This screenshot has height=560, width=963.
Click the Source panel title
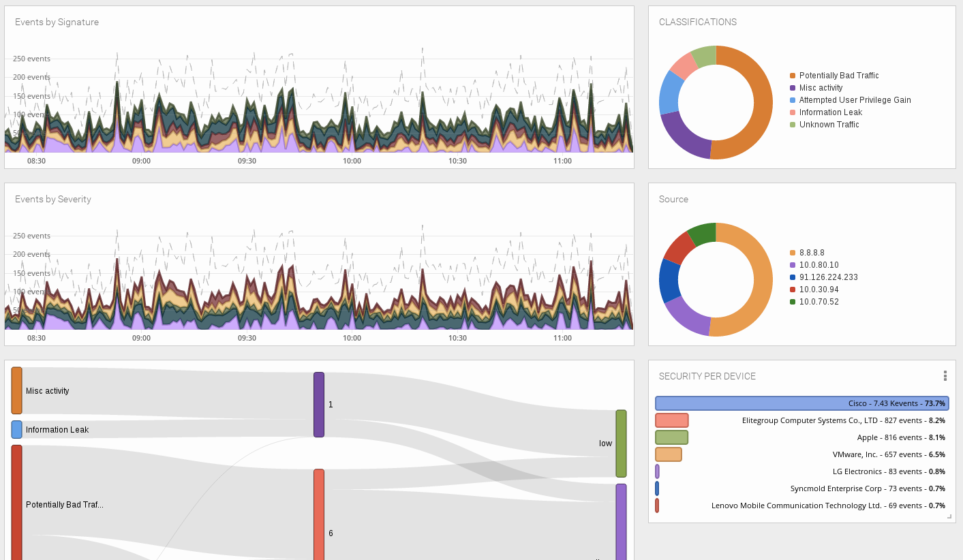point(673,200)
